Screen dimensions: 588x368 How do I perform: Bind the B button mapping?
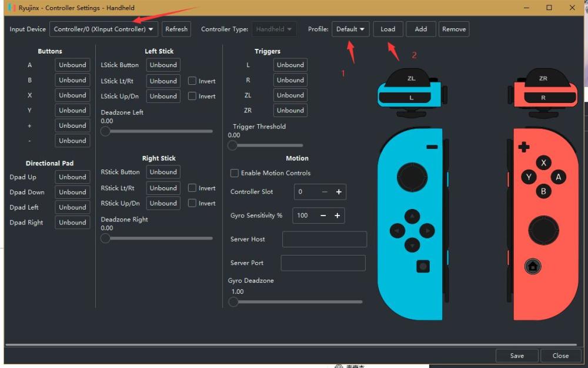coord(72,80)
